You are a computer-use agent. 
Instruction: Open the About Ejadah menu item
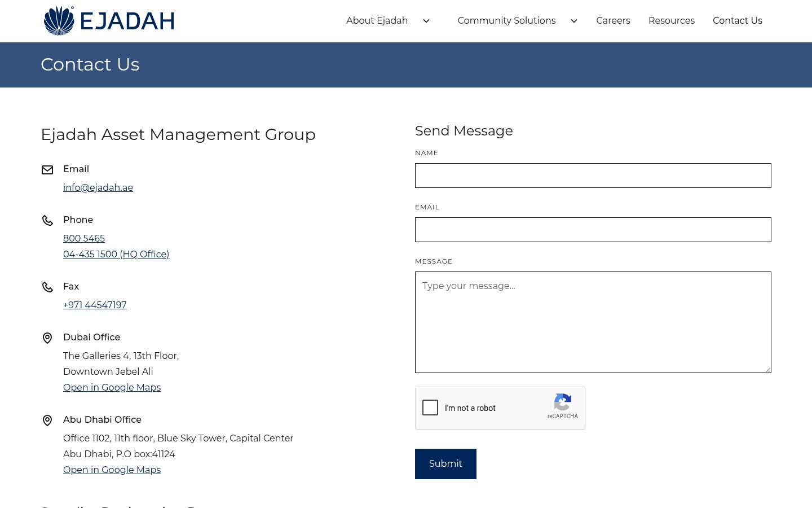(x=377, y=20)
